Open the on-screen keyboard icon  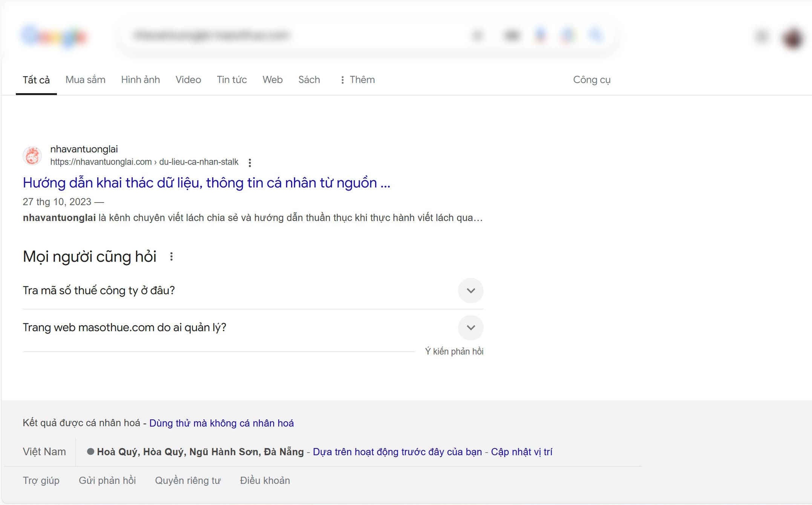click(512, 35)
